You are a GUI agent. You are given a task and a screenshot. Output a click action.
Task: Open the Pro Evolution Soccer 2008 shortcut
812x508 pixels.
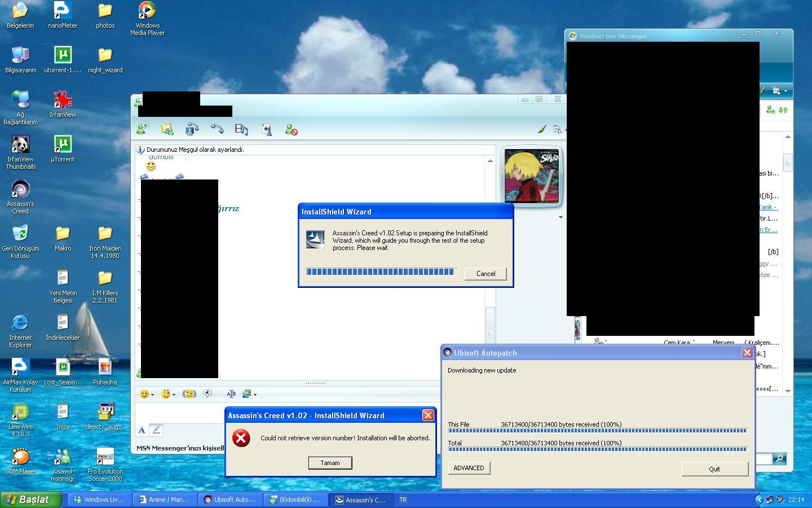point(105,465)
